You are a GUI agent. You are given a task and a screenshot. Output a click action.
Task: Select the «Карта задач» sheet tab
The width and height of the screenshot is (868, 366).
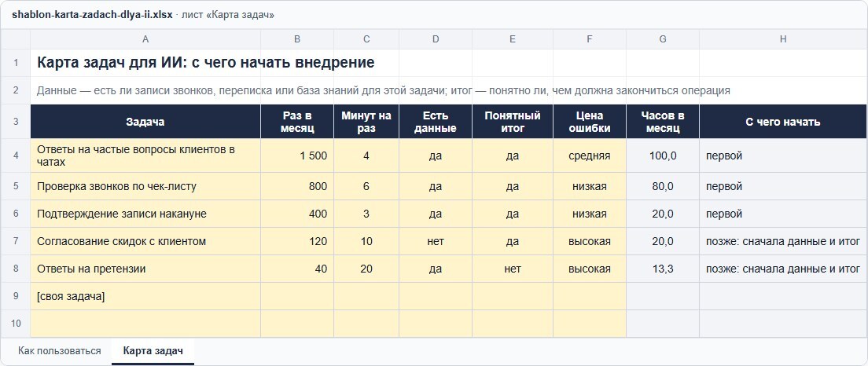tap(153, 350)
